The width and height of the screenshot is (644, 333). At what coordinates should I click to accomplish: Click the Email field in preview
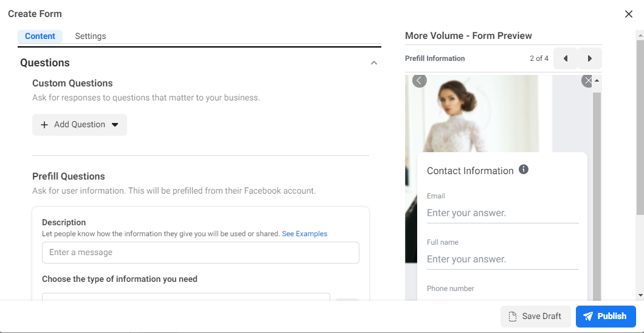(x=502, y=213)
